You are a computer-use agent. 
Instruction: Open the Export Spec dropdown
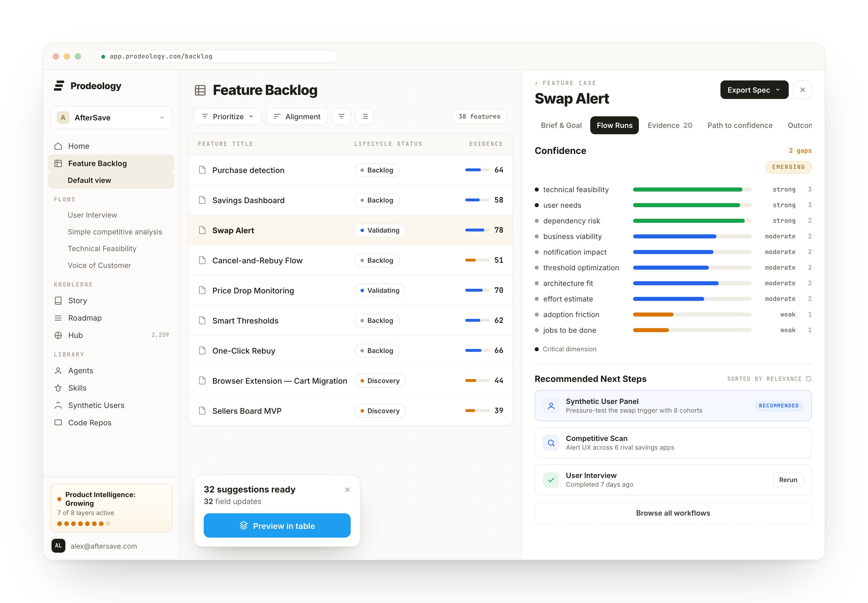coord(754,90)
